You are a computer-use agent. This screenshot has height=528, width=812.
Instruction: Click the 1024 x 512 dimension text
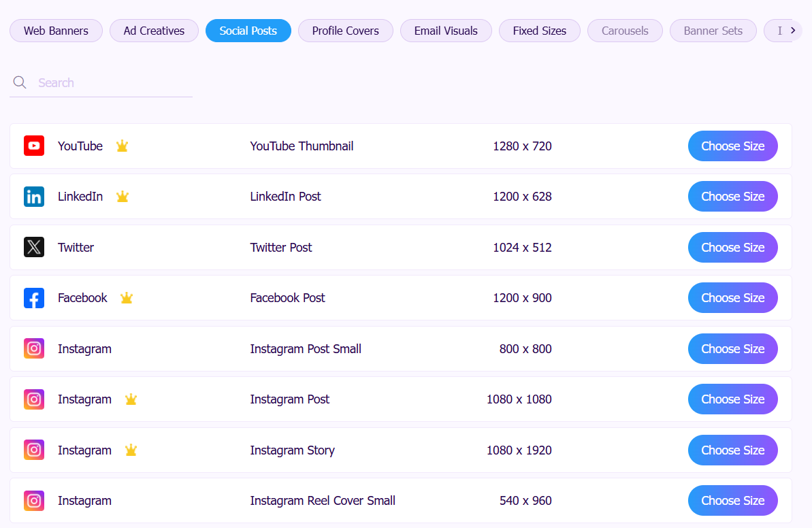(522, 248)
